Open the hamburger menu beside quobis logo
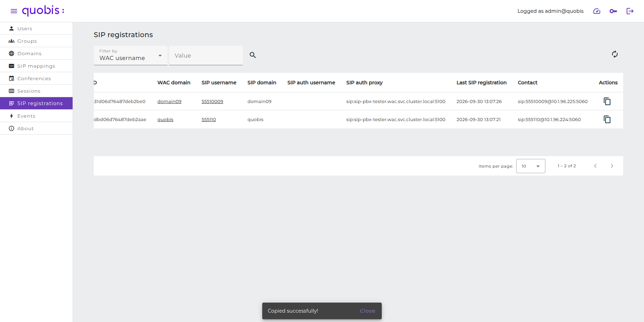644x322 pixels. click(x=14, y=11)
